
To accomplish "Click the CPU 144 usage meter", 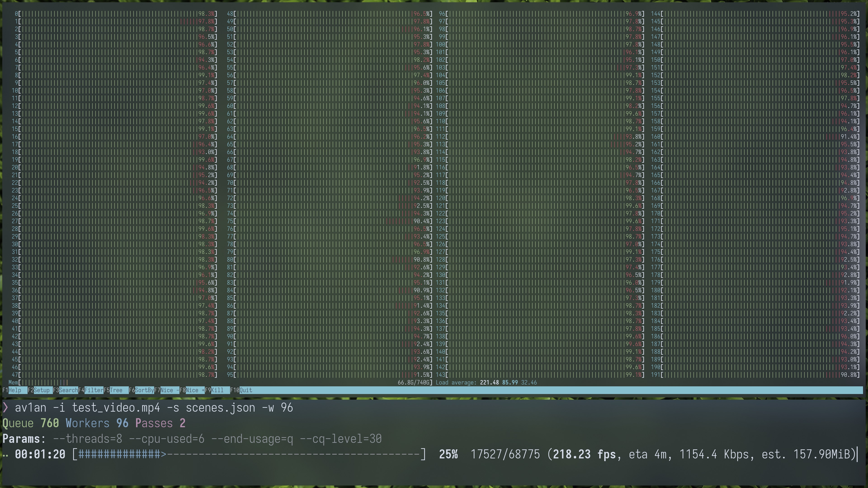I will click(x=755, y=14).
